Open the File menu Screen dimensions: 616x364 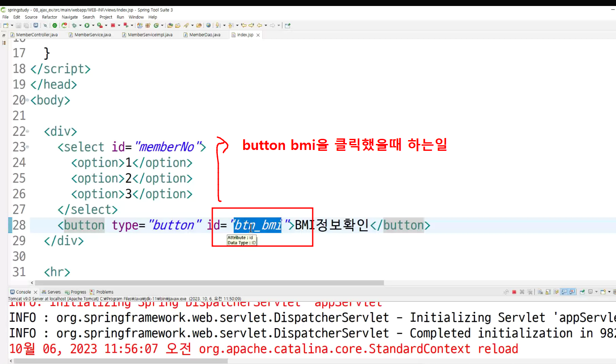click(6, 17)
